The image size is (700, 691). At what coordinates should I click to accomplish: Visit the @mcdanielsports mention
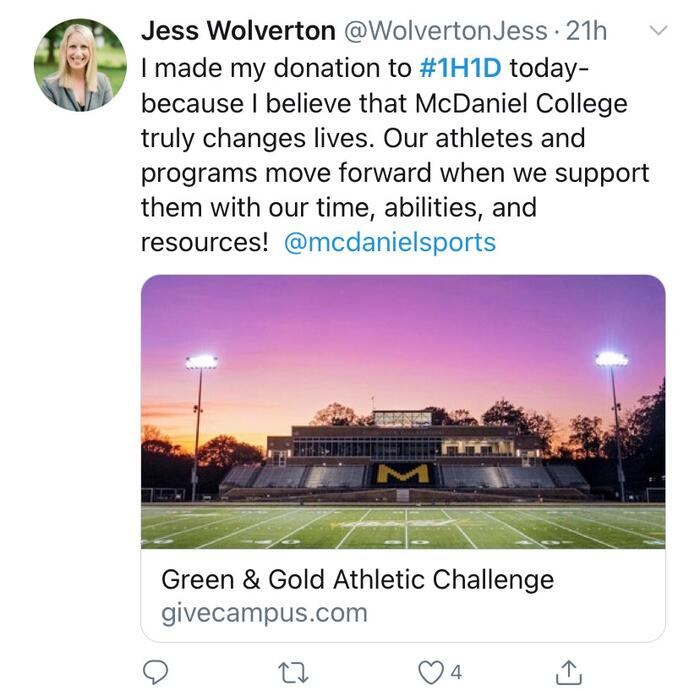[x=389, y=242]
